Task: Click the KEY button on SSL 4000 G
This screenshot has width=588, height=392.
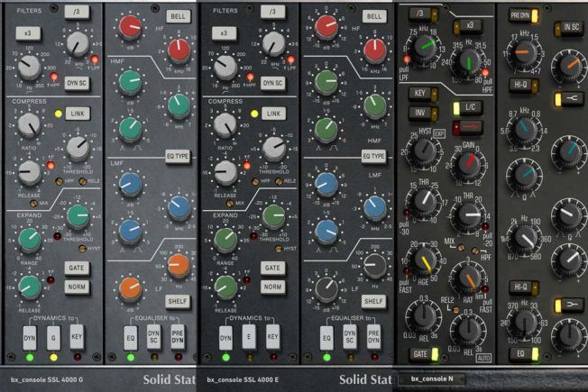Action: pyautogui.click(x=77, y=337)
